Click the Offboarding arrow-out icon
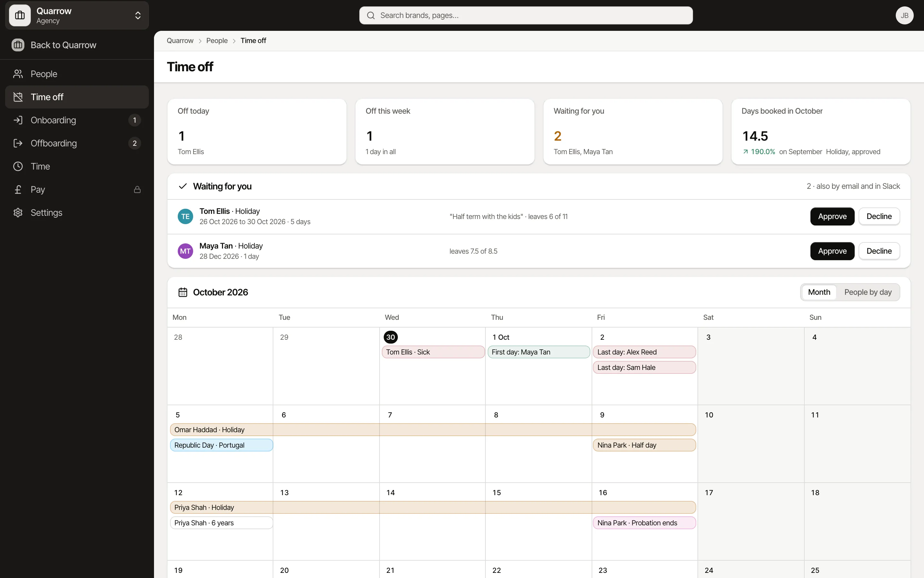Viewport: 924px width, 578px height. coord(18,143)
